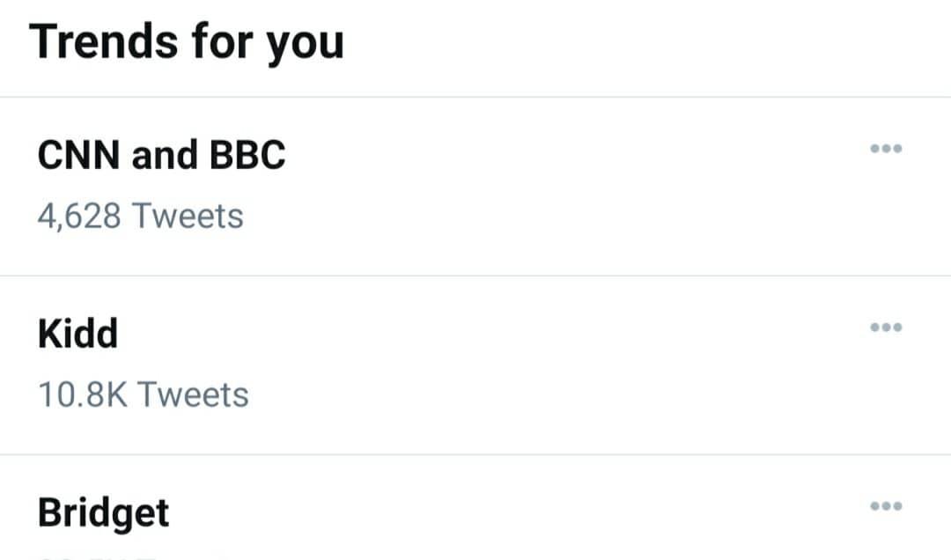Select the divider line above the Bridget row
Image resolution: width=951 pixels, height=560 pixels.
(475, 454)
